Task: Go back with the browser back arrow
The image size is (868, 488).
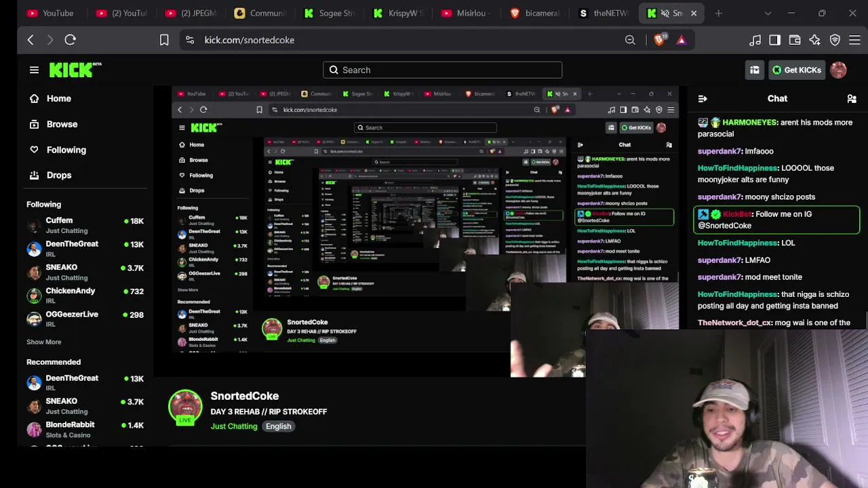Action: pyautogui.click(x=31, y=40)
